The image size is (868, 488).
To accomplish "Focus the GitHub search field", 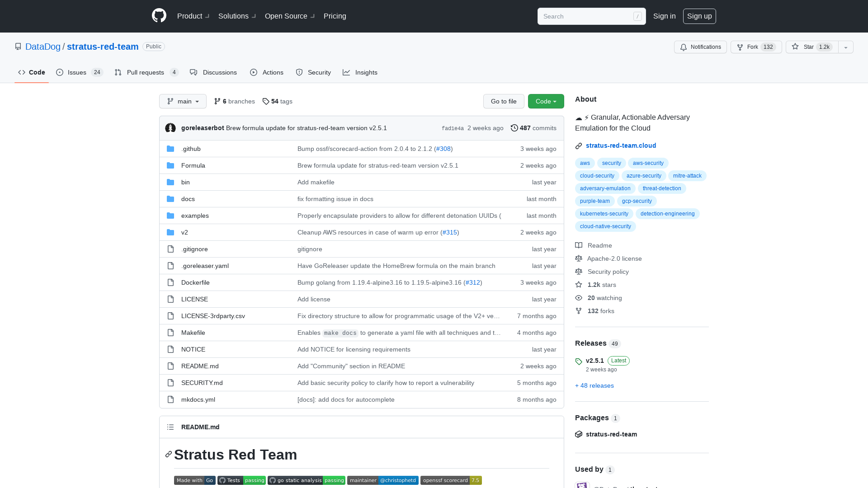I will coord(591,16).
